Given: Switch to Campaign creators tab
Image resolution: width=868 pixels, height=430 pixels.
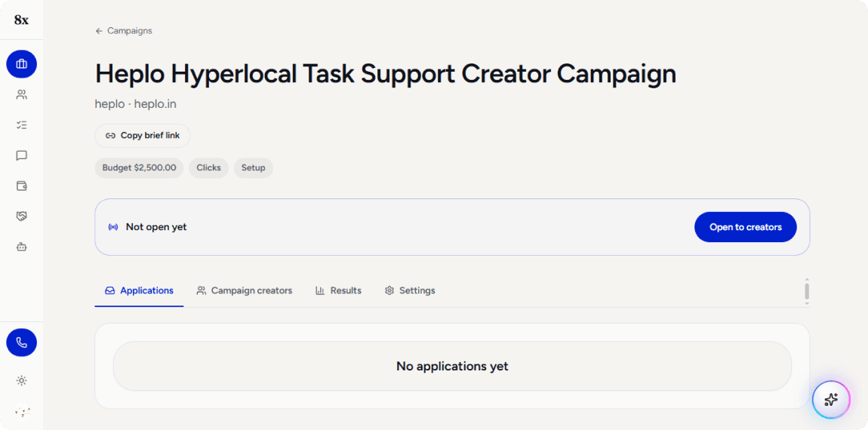Looking at the screenshot, I should 244,290.
